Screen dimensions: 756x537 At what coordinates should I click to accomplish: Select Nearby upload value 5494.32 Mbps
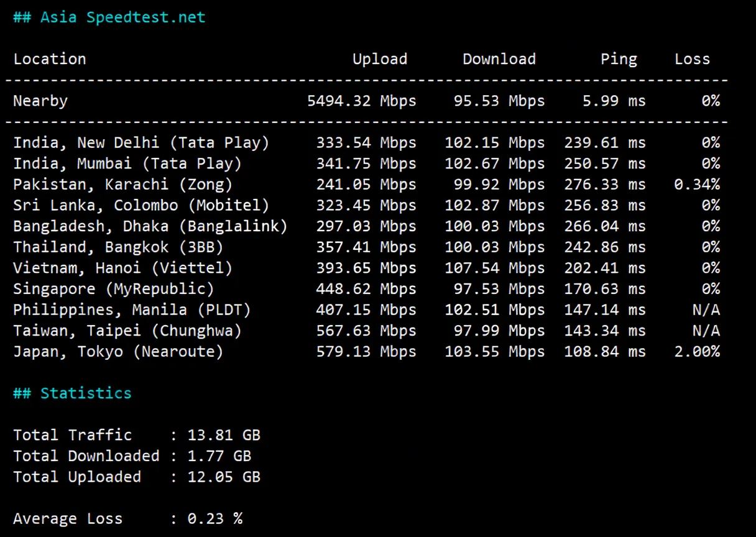pyautogui.click(x=362, y=101)
